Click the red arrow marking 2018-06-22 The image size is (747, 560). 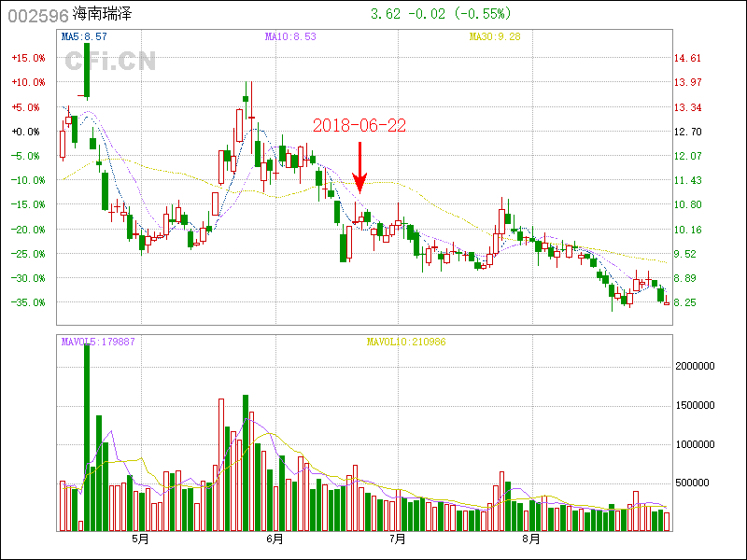click(x=360, y=168)
